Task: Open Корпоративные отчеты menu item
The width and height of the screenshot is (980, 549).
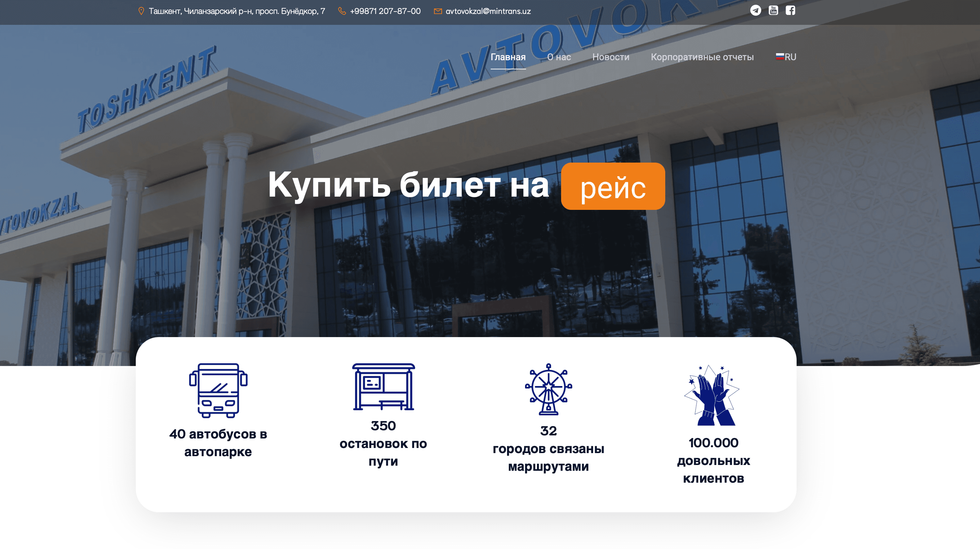Action: click(x=702, y=57)
